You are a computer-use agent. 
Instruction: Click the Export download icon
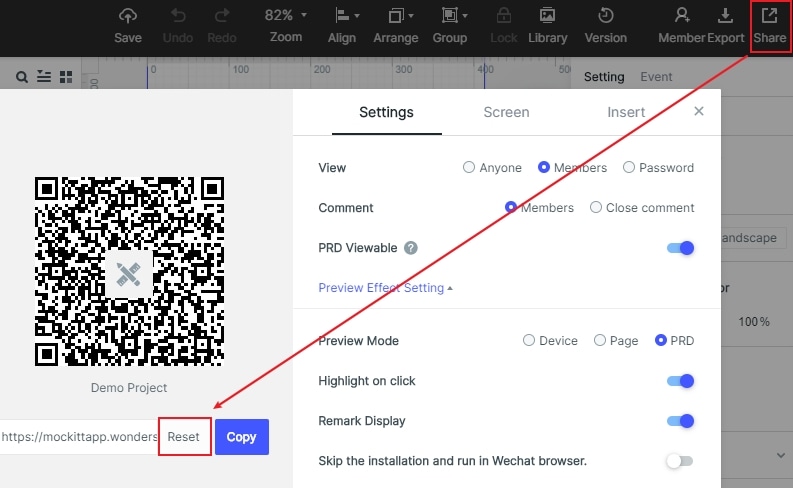[725, 15]
